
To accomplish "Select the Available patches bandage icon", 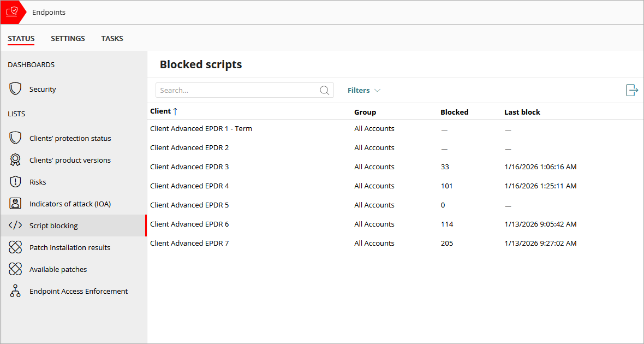I will click(x=15, y=269).
